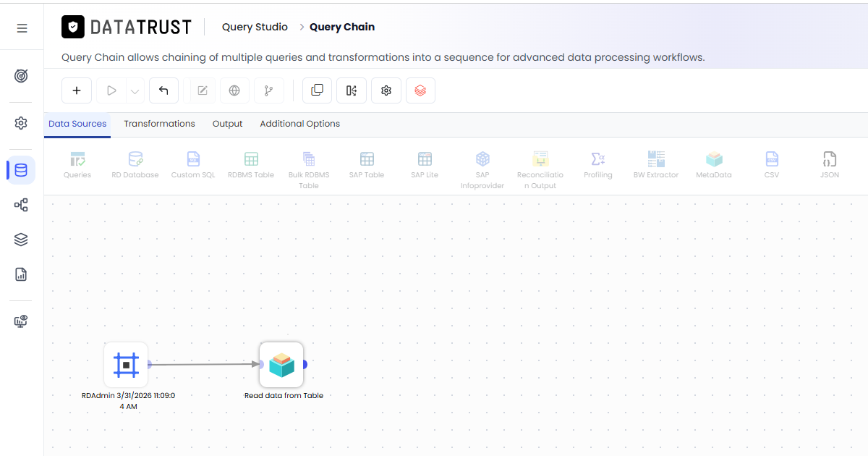The image size is (868, 456).
Task: Select the SAP Lite data source
Action: [425, 165]
